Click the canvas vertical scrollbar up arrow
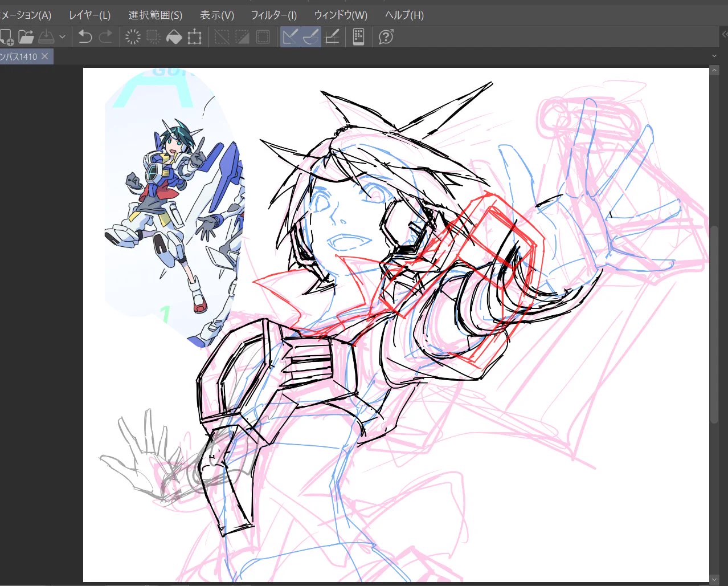This screenshot has width=728, height=586. [714, 70]
